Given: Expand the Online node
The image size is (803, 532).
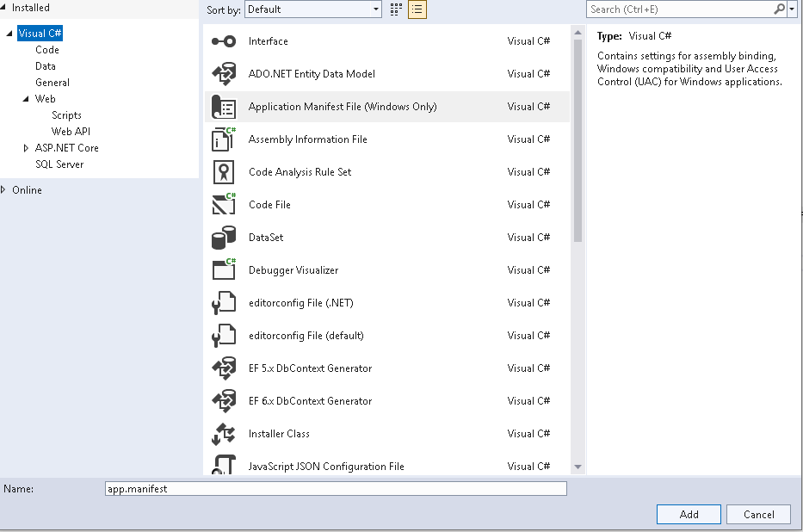Looking at the screenshot, I should click(3, 190).
